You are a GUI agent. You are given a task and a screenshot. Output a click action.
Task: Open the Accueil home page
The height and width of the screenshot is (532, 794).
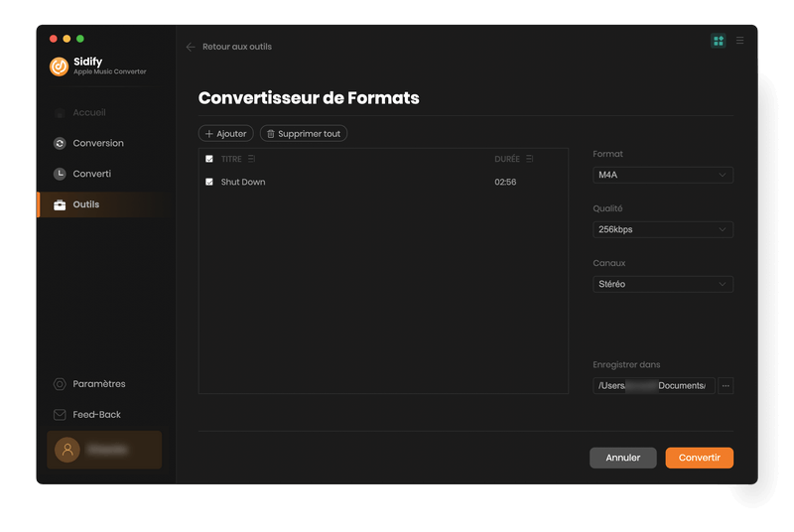pos(88,113)
